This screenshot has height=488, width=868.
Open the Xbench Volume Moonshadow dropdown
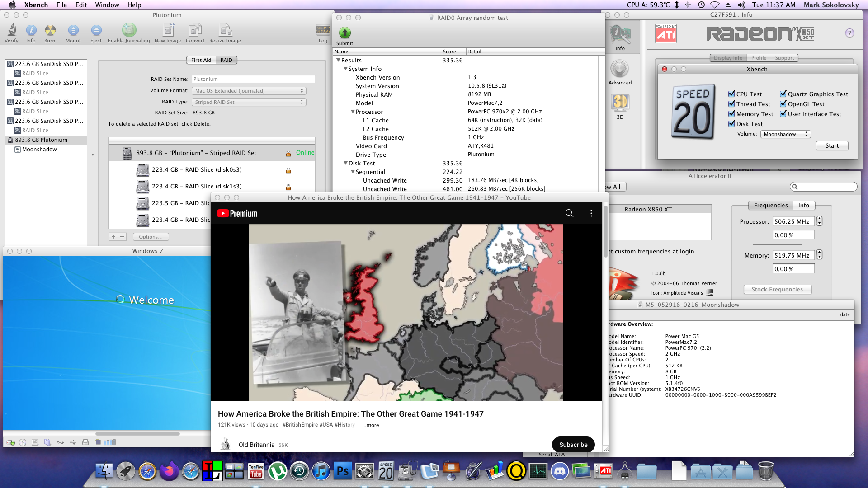[x=786, y=134]
